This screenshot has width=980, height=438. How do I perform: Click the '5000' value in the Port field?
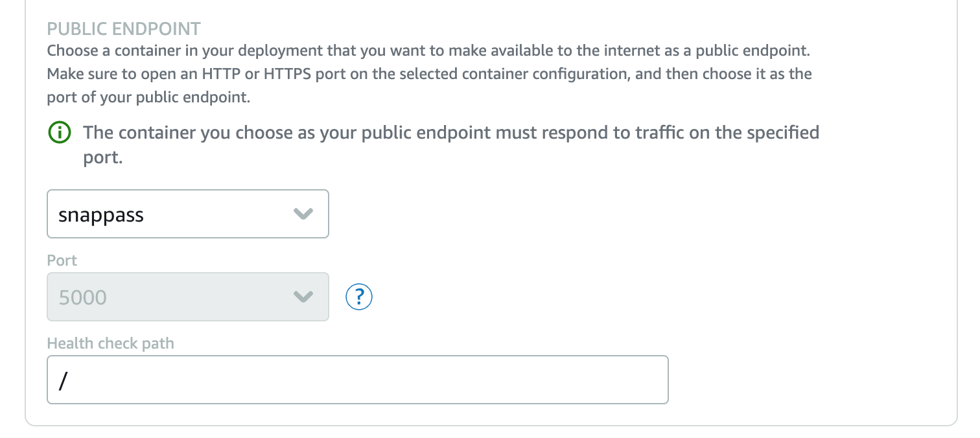click(82, 297)
